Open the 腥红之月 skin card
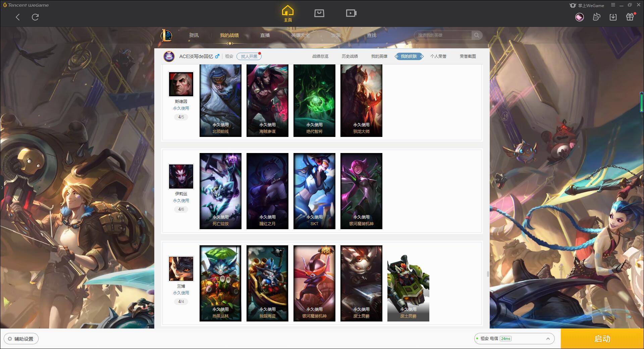The height and width of the screenshot is (349, 644). tap(267, 191)
